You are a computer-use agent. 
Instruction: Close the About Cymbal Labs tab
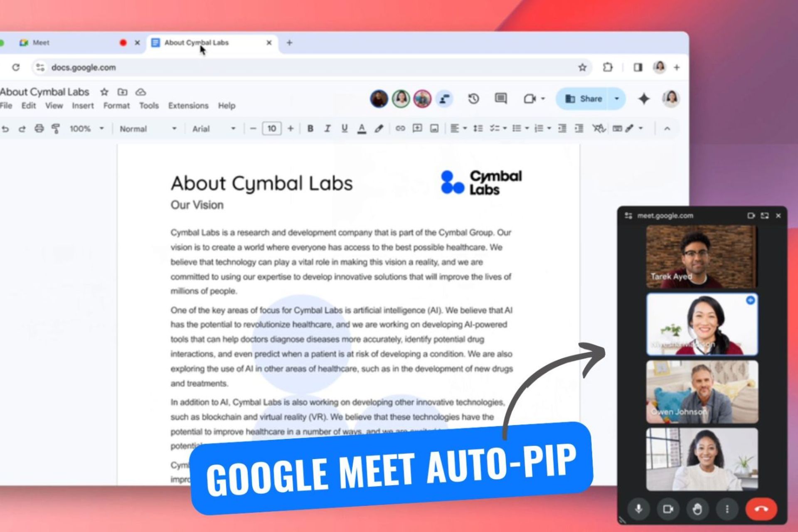[269, 43]
